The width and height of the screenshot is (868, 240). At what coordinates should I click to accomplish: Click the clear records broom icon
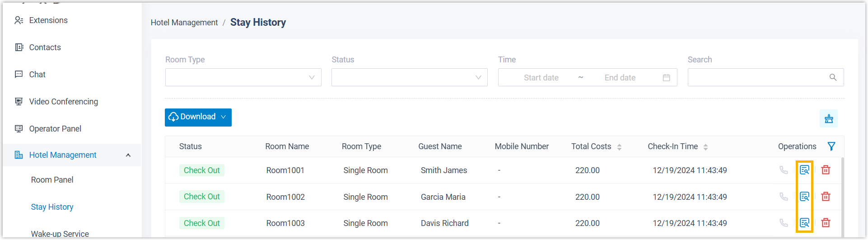pos(829,119)
